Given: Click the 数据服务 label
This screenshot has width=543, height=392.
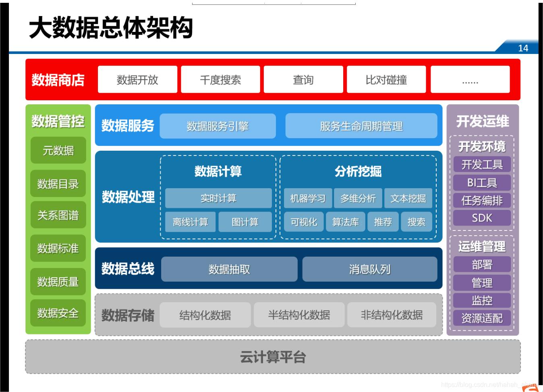Looking at the screenshot, I should 128,126.
